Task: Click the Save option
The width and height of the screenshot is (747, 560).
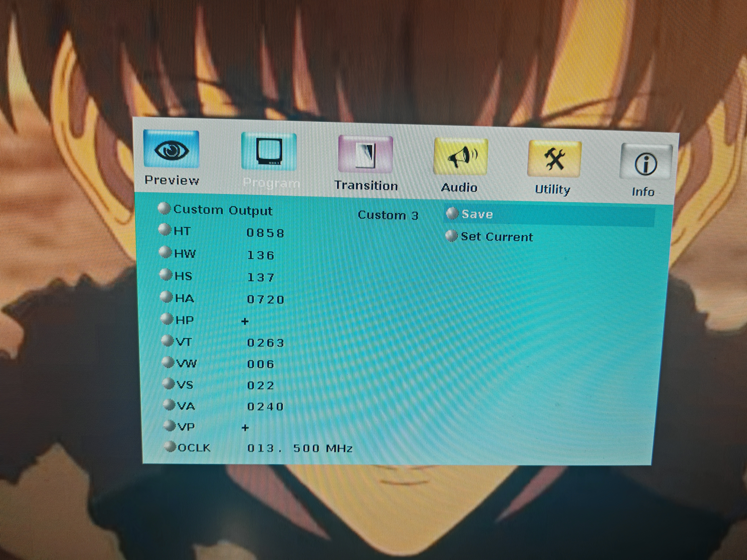Action: pyautogui.click(x=477, y=214)
